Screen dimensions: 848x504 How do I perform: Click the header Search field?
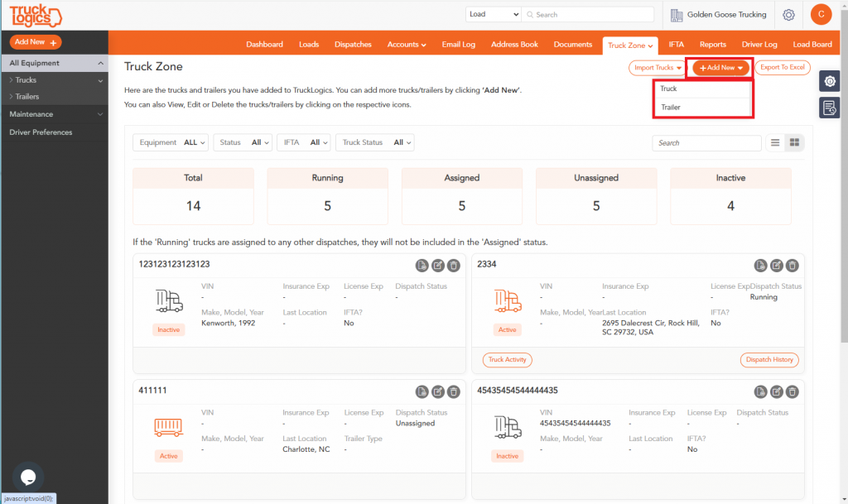click(589, 15)
